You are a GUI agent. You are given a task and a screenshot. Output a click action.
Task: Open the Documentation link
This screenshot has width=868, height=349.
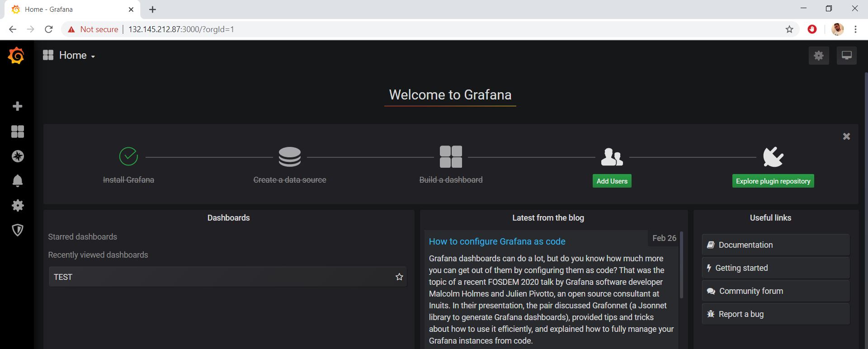coord(776,245)
